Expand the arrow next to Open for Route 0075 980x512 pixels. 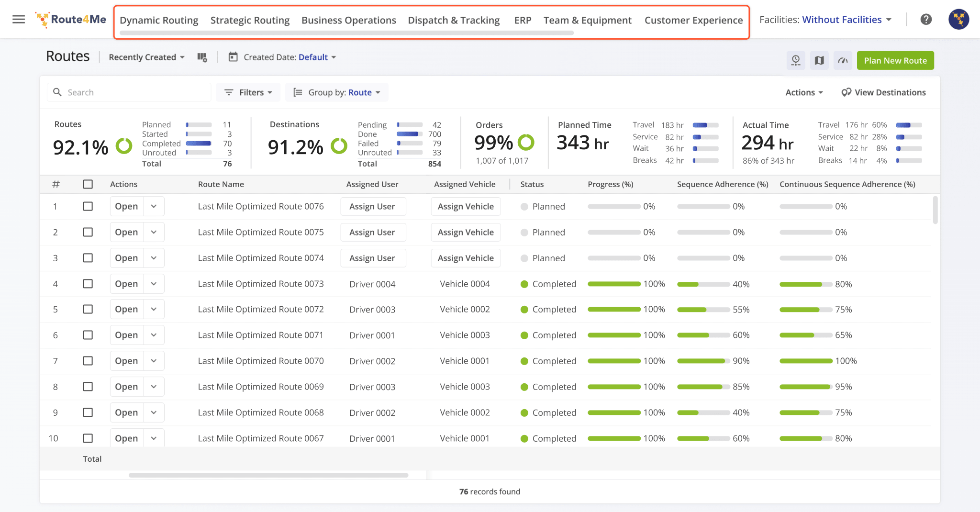point(154,232)
